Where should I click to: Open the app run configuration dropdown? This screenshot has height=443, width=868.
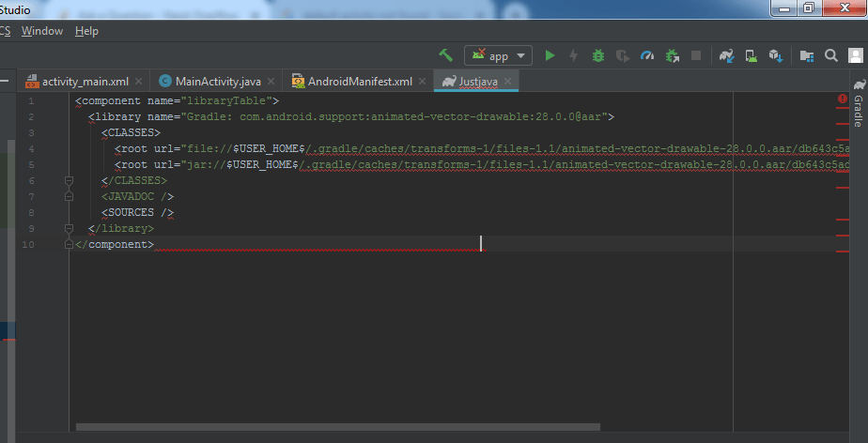[498, 56]
